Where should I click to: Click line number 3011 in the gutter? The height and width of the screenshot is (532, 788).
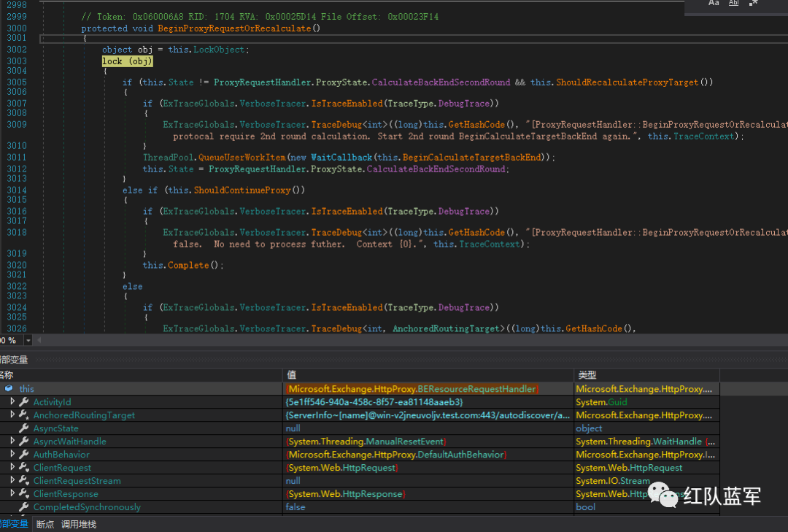(17, 158)
